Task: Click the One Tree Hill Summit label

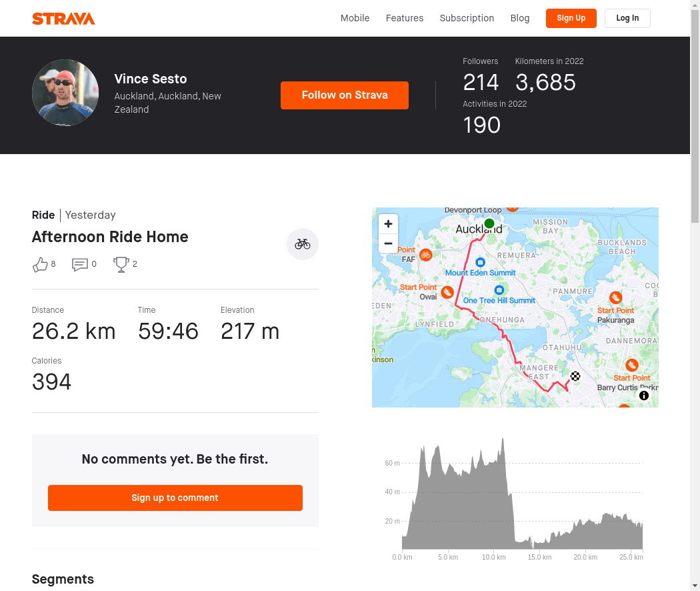Action: [499, 301]
